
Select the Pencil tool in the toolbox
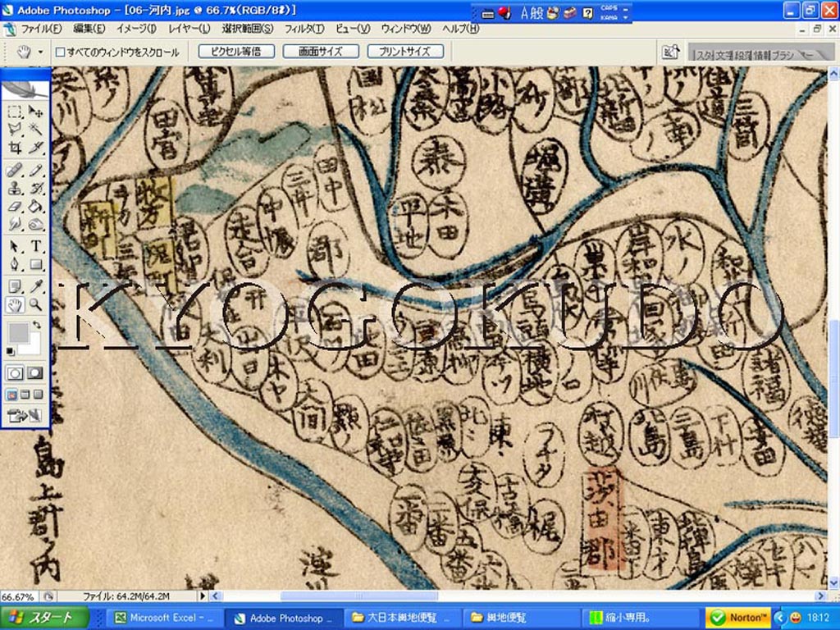35,171
